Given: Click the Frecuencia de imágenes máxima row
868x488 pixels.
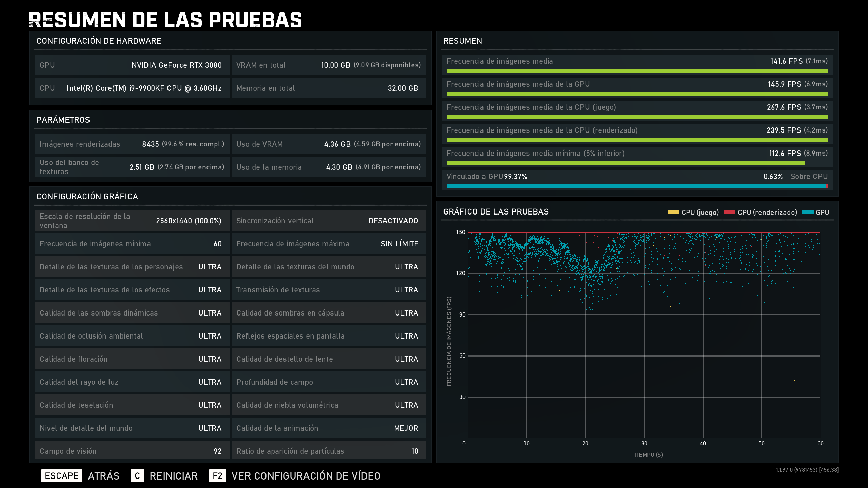Looking at the screenshot, I should coord(328,244).
